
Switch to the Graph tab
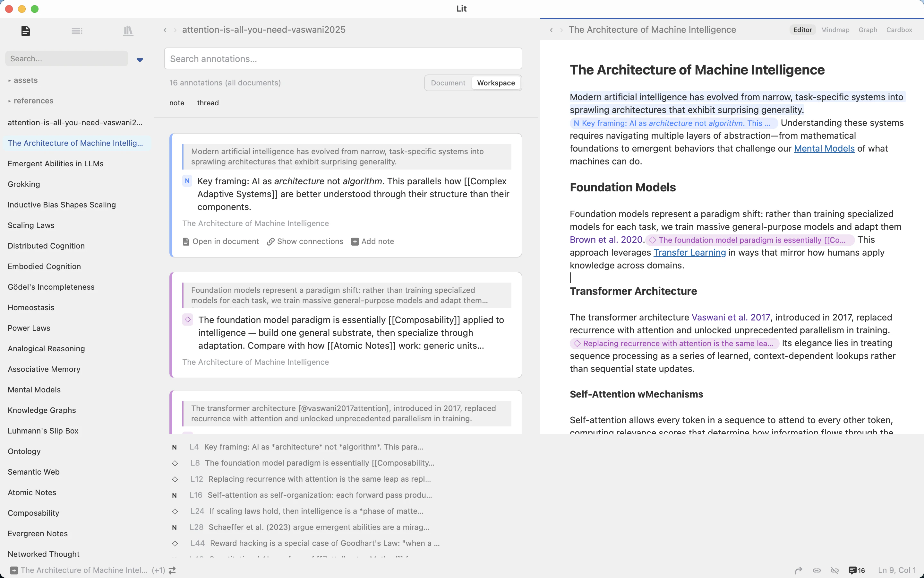coord(868,30)
